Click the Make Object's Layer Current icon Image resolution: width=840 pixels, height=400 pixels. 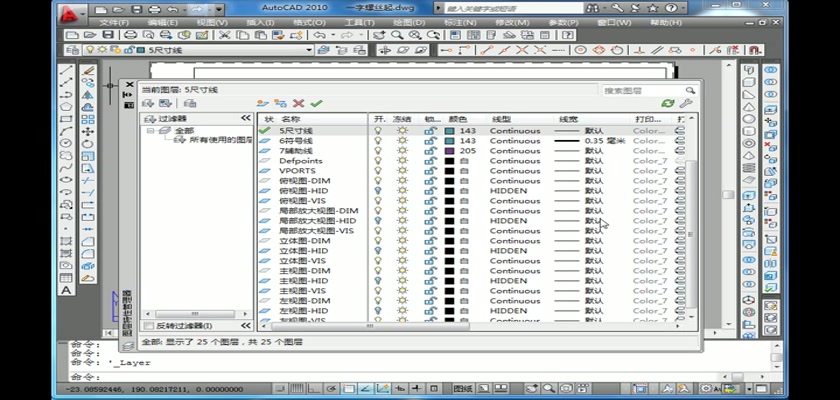click(323, 50)
